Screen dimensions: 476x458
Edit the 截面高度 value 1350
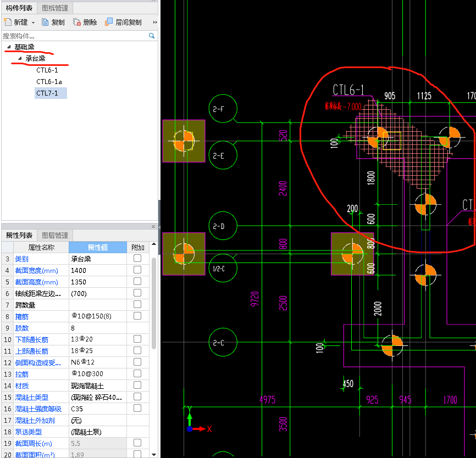coord(98,282)
